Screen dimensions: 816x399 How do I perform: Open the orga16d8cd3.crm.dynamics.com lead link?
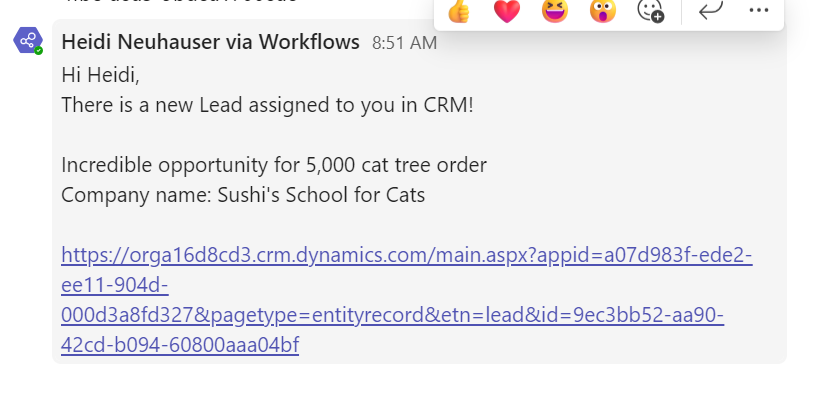406,255
